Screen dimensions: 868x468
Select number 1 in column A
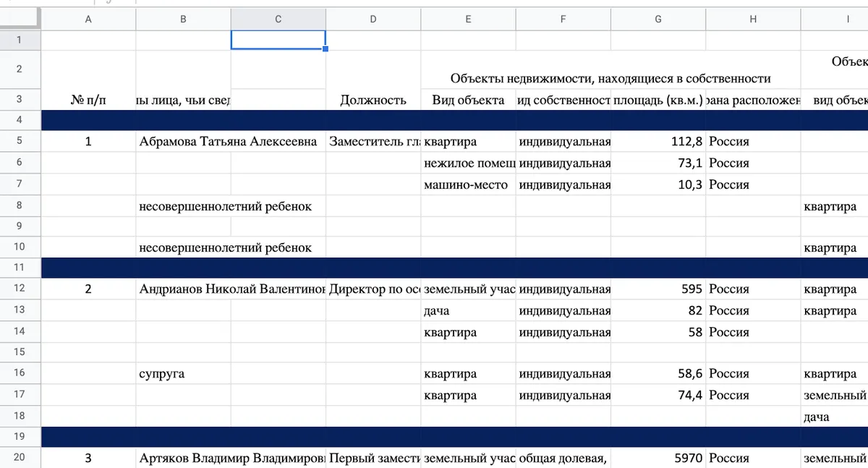point(88,142)
